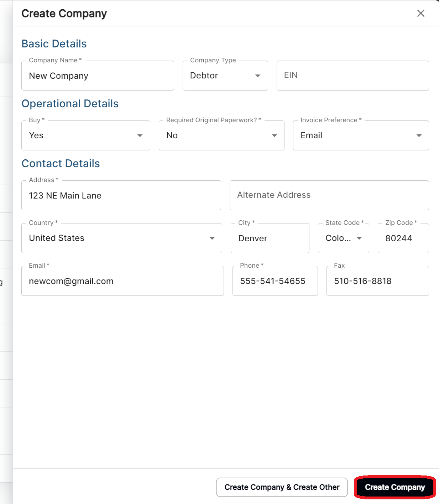Focus the EIN input field
The image size is (439, 504).
tap(352, 76)
